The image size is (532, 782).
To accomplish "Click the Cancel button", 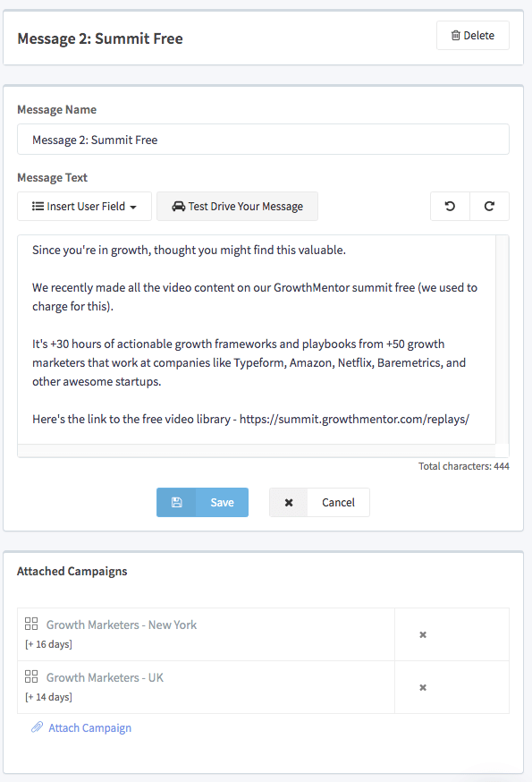I will click(x=319, y=502).
